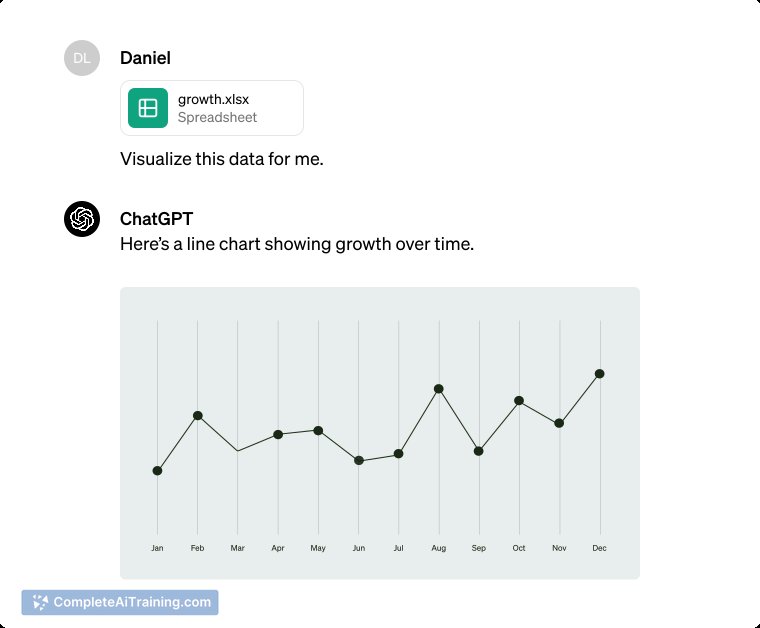Open the growth.xlsx attachment
Image resolution: width=760 pixels, height=628 pixels.
pyautogui.click(x=212, y=108)
